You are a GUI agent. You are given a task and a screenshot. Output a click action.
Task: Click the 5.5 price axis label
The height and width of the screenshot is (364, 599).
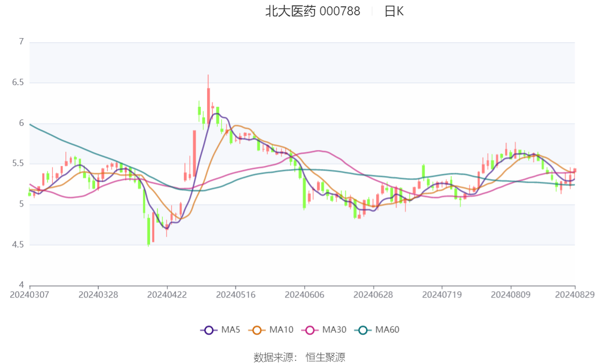point(18,163)
